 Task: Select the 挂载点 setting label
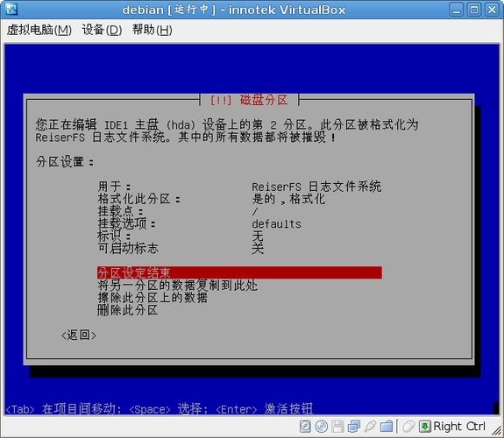121,211
